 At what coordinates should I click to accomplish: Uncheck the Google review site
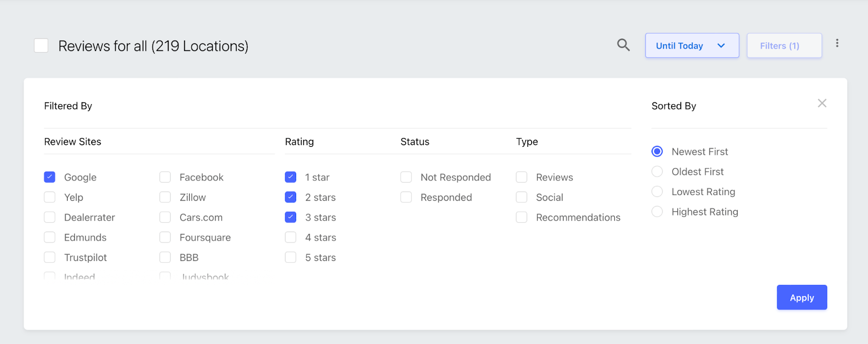[50, 177]
